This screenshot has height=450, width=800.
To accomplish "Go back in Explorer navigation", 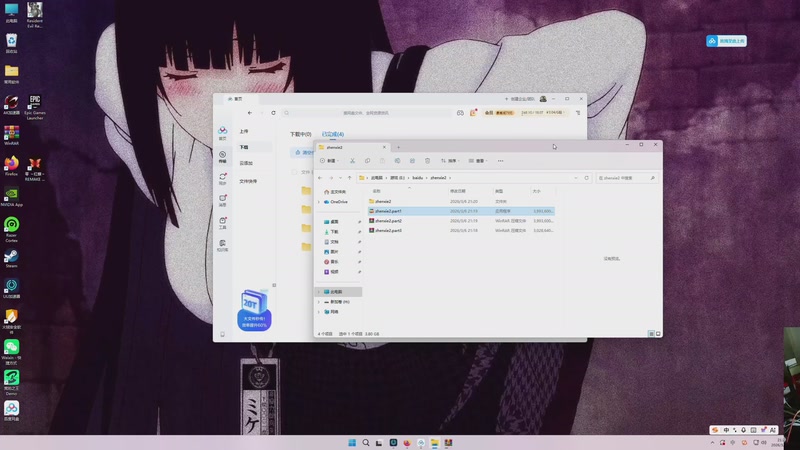I will tap(320, 178).
